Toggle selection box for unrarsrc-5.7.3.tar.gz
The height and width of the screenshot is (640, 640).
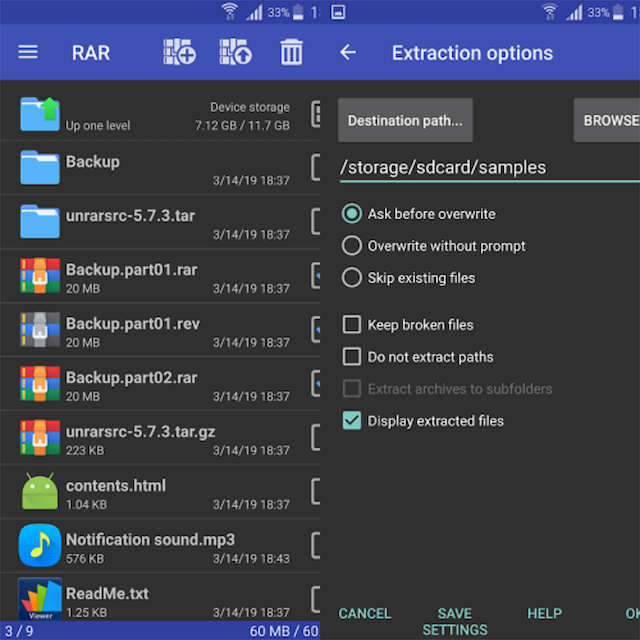click(x=316, y=438)
